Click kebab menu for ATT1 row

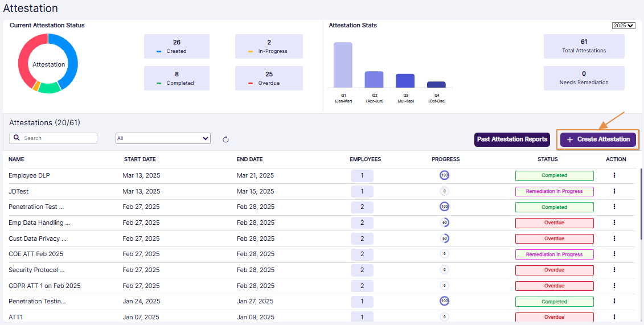pos(614,317)
